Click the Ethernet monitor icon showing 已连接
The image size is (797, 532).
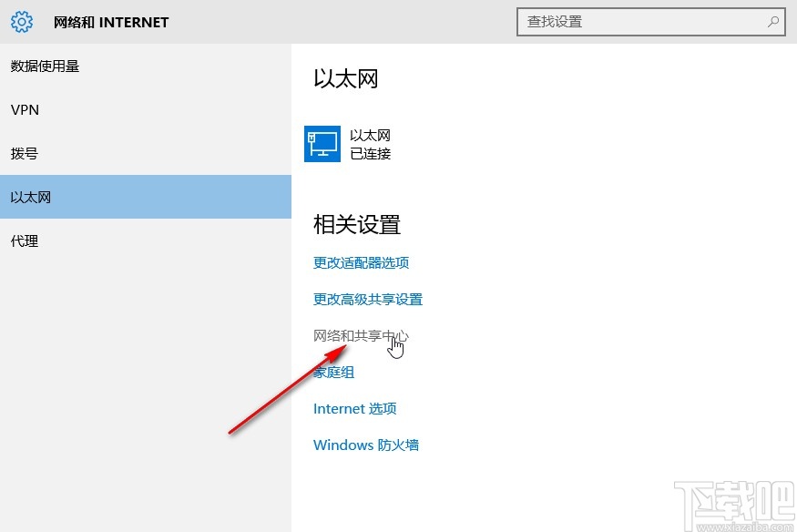click(x=322, y=144)
